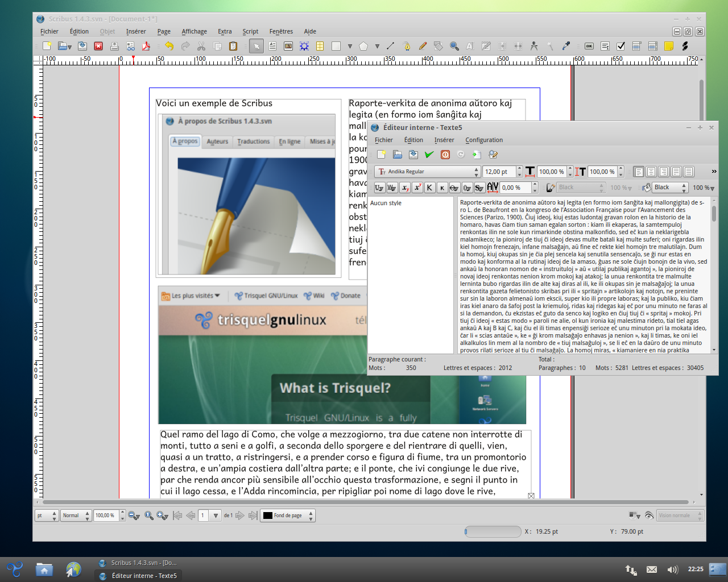Click the undo arrow in main toolbar
This screenshot has width=728, height=582.
click(169, 46)
